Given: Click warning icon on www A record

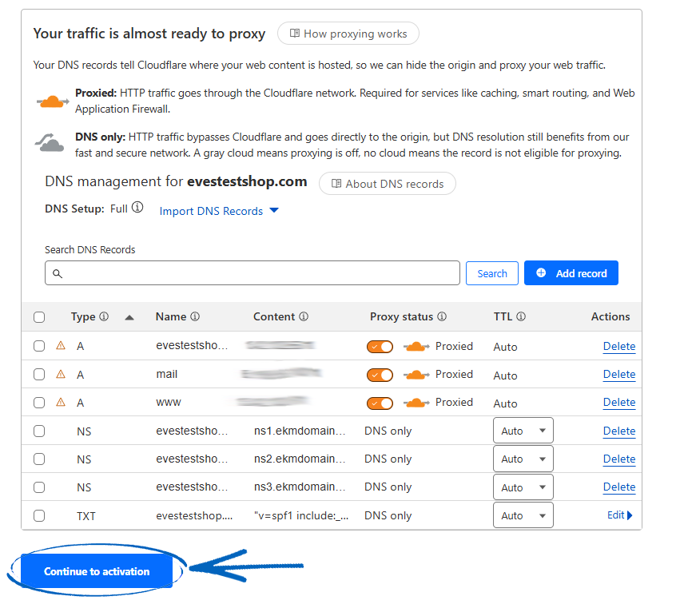Looking at the screenshot, I should (61, 402).
